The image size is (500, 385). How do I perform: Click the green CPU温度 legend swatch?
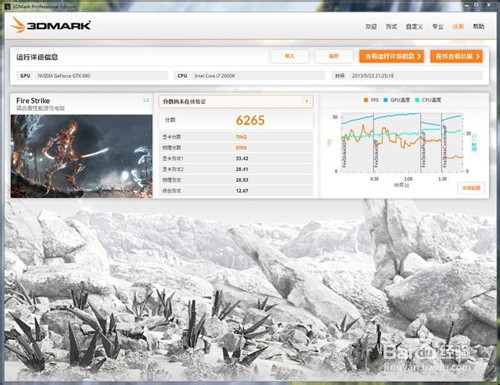(417, 100)
